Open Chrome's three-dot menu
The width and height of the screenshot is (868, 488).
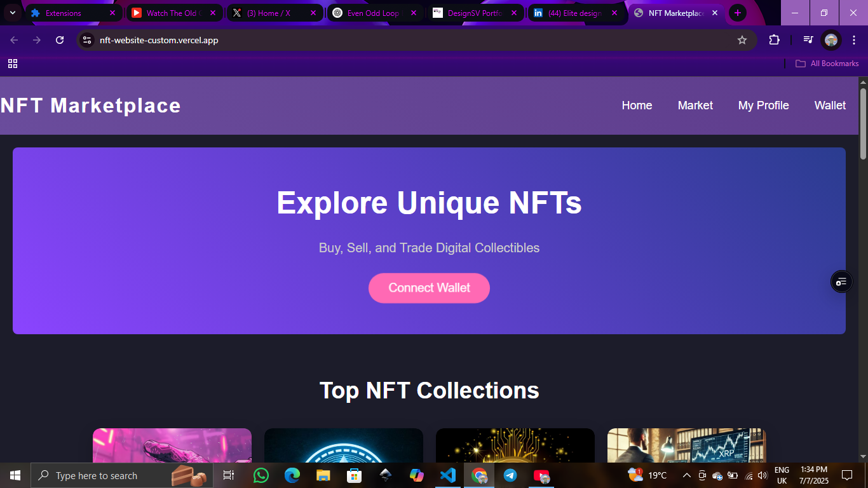pos(854,40)
